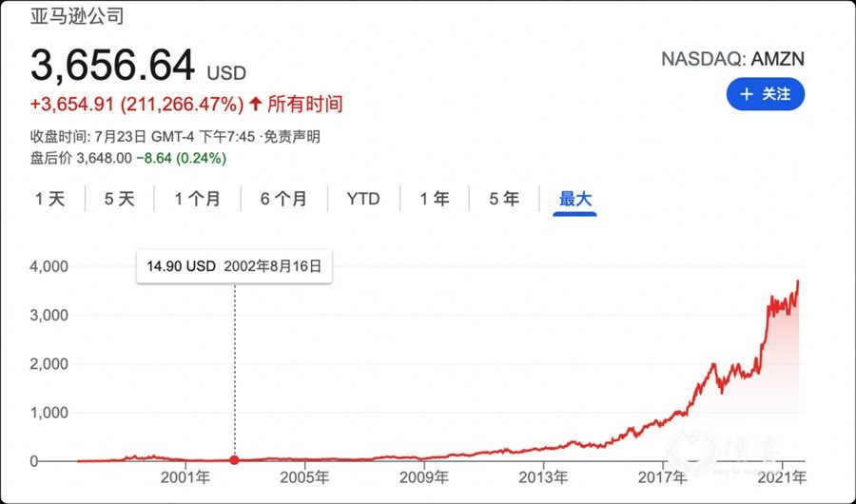Click the 3,656.64 stock price

click(112, 66)
